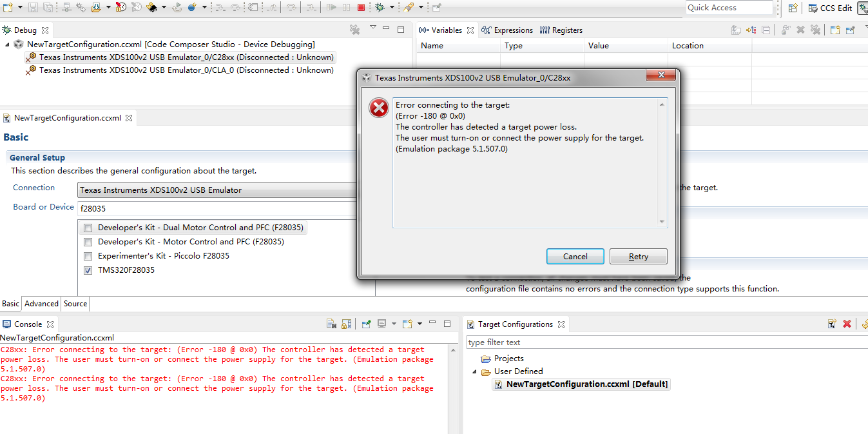868x434 pixels.
Task: Open the Open Console dropdown arrow
Action: pyautogui.click(x=420, y=324)
